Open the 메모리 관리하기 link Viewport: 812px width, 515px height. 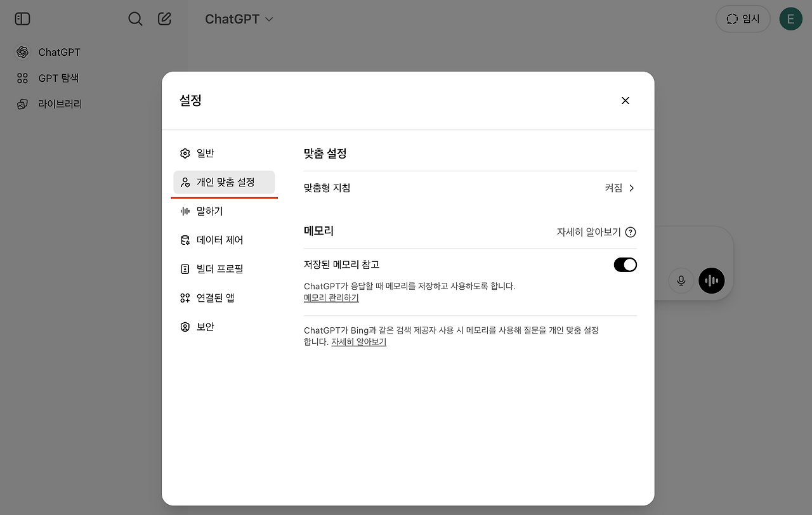(331, 298)
